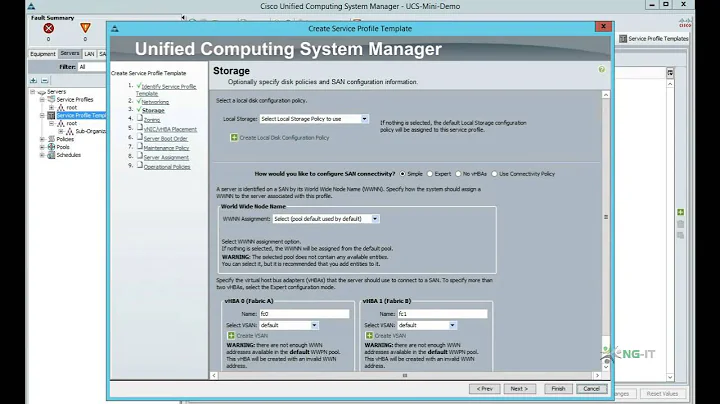This screenshot has width=720, height=404.
Task: Switch to the Servers tab
Action: click(70, 53)
